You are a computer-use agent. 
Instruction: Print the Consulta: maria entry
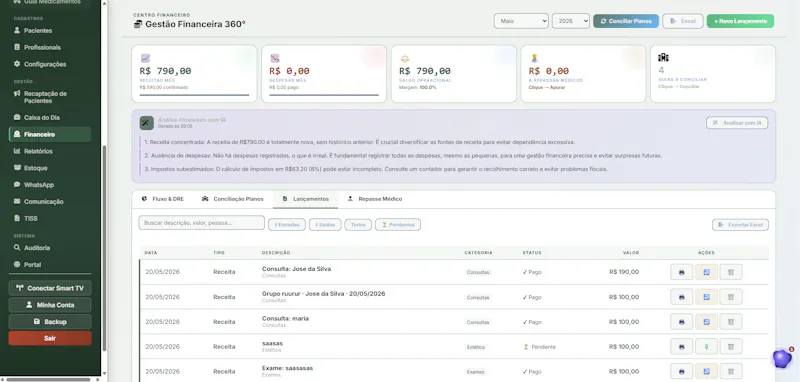click(681, 322)
